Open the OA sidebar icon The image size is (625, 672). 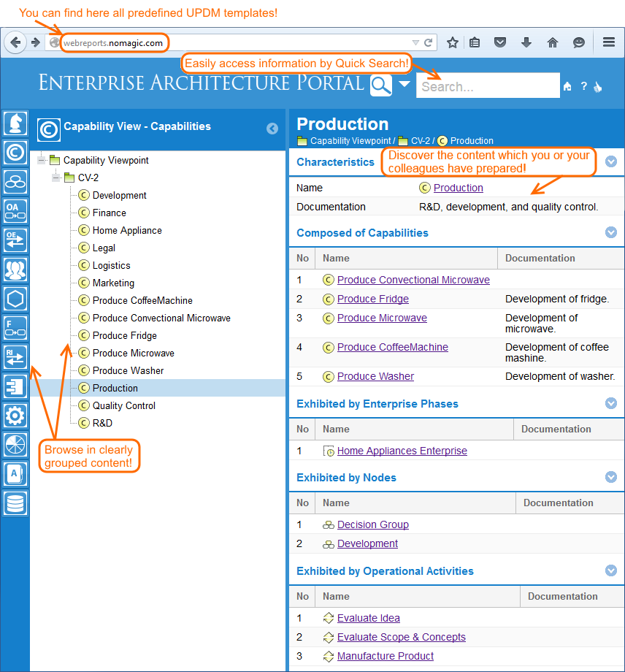pos(15,211)
